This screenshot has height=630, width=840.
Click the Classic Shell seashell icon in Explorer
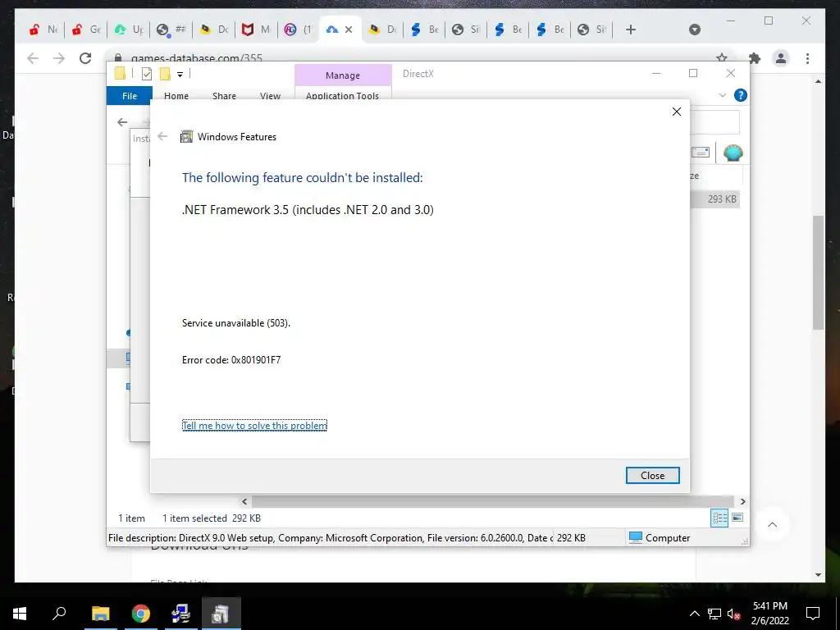click(x=733, y=153)
